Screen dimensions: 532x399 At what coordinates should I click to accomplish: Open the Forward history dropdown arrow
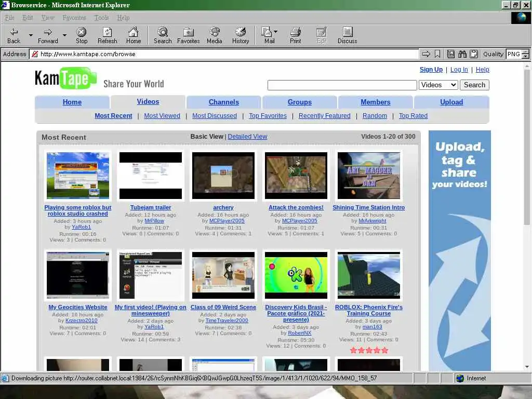pyautogui.click(x=64, y=35)
